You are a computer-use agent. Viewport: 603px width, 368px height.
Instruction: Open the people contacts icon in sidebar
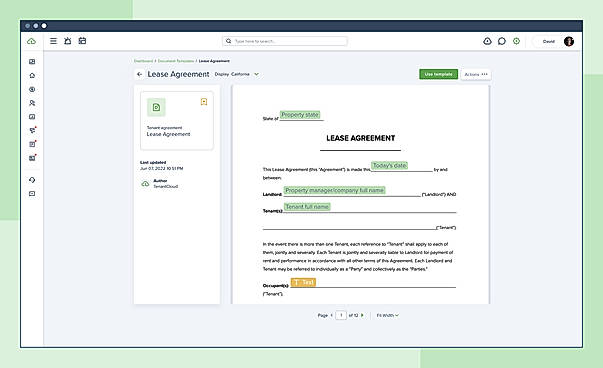(x=32, y=103)
